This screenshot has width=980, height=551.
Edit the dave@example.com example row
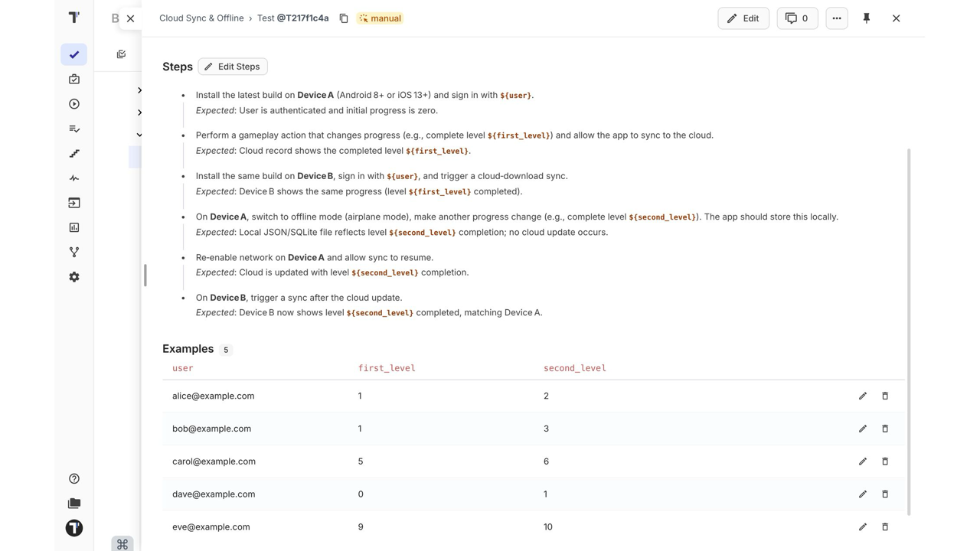pyautogui.click(x=863, y=494)
